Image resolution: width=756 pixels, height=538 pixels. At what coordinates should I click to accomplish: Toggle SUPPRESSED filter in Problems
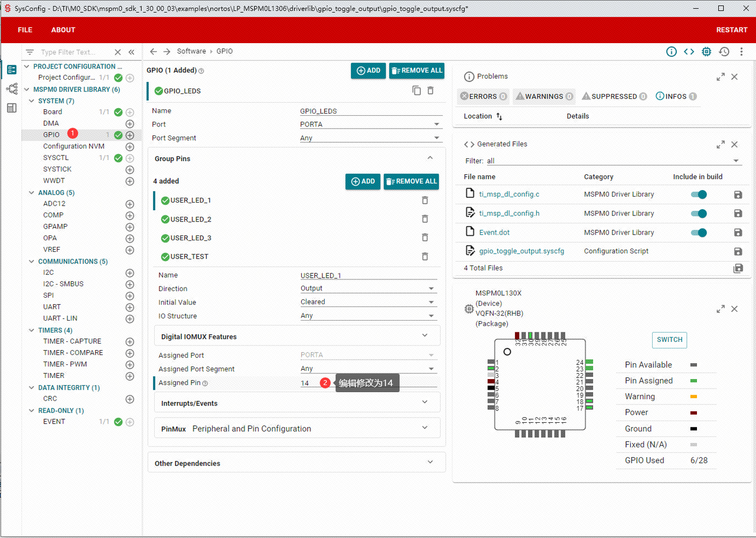[x=614, y=96]
